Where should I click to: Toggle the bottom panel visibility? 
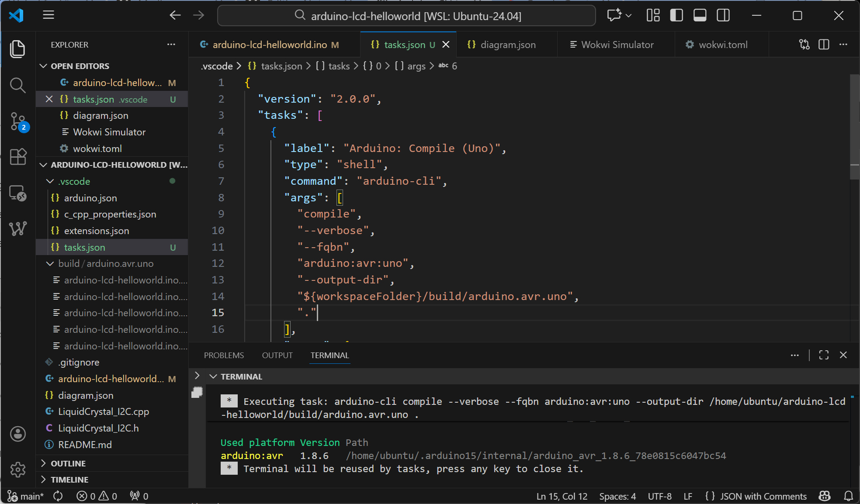(x=700, y=16)
